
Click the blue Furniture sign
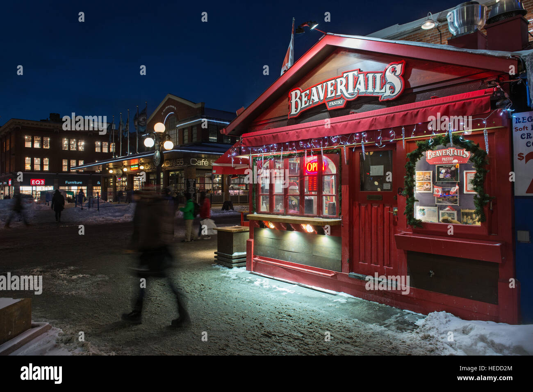coord(73,182)
